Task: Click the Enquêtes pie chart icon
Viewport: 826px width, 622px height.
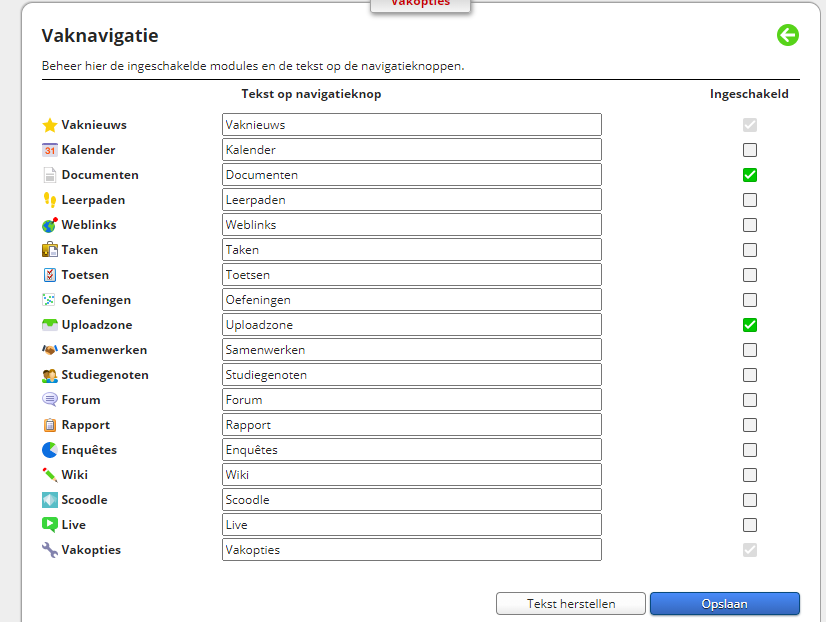Action: point(50,450)
